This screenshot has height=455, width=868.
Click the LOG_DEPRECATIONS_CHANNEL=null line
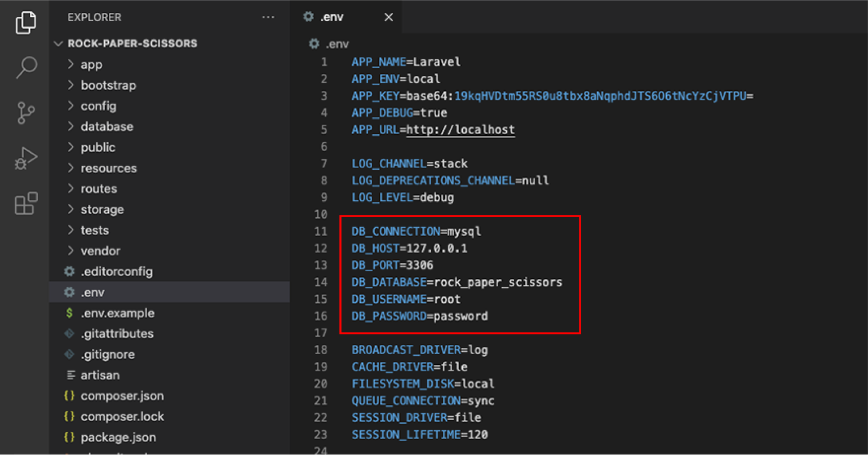pyautogui.click(x=450, y=180)
